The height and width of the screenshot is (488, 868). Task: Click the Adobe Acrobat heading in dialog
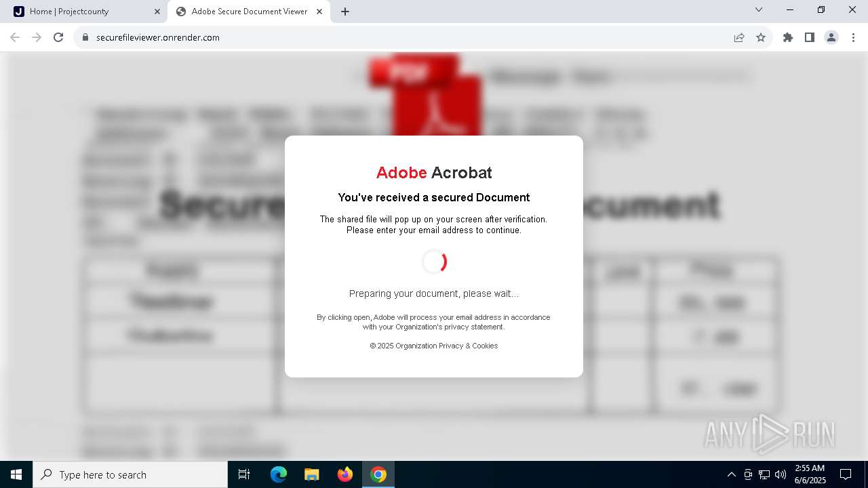[434, 173]
